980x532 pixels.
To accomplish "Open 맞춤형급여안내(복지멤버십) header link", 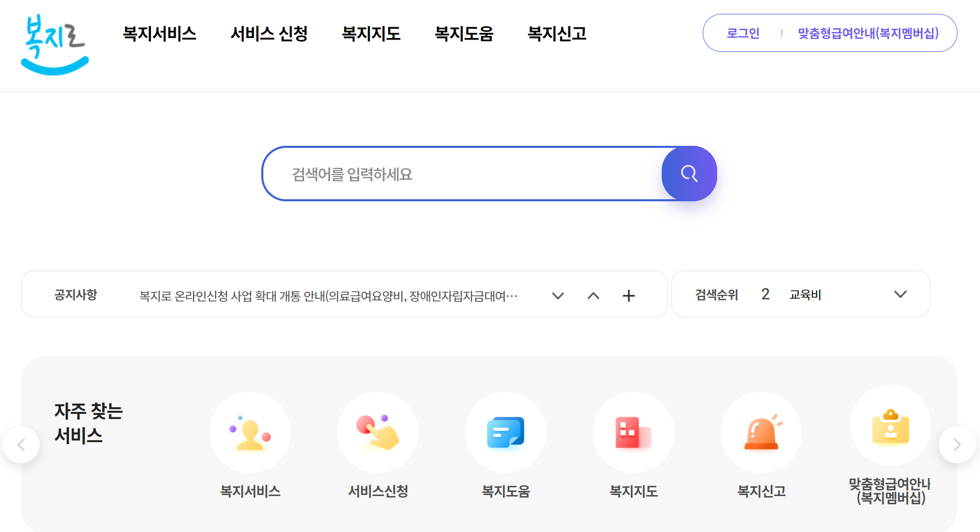I will [868, 33].
